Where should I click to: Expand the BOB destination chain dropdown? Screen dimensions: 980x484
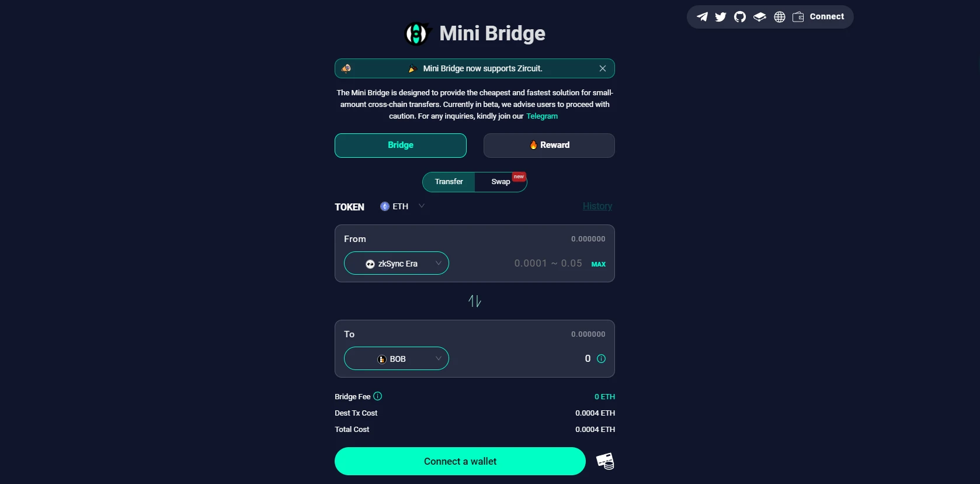click(x=397, y=359)
